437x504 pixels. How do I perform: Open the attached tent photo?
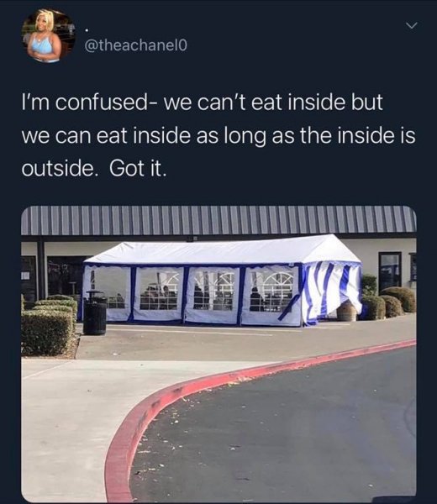pyautogui.click(x=218, y=354)
